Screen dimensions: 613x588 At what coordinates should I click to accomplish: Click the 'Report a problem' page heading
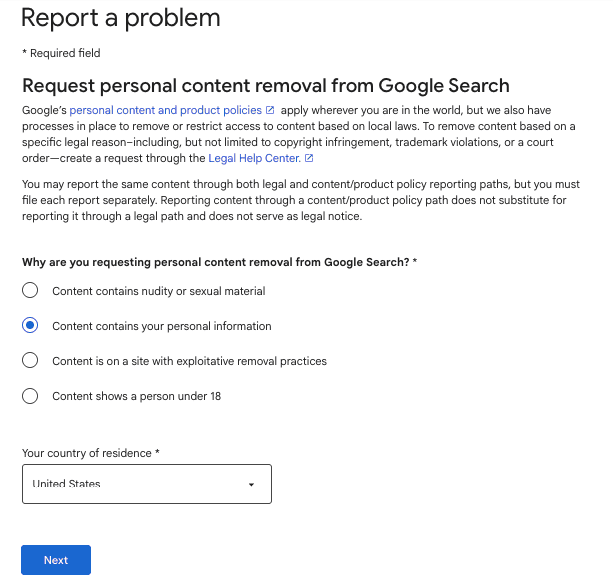(x=120, y=18)
